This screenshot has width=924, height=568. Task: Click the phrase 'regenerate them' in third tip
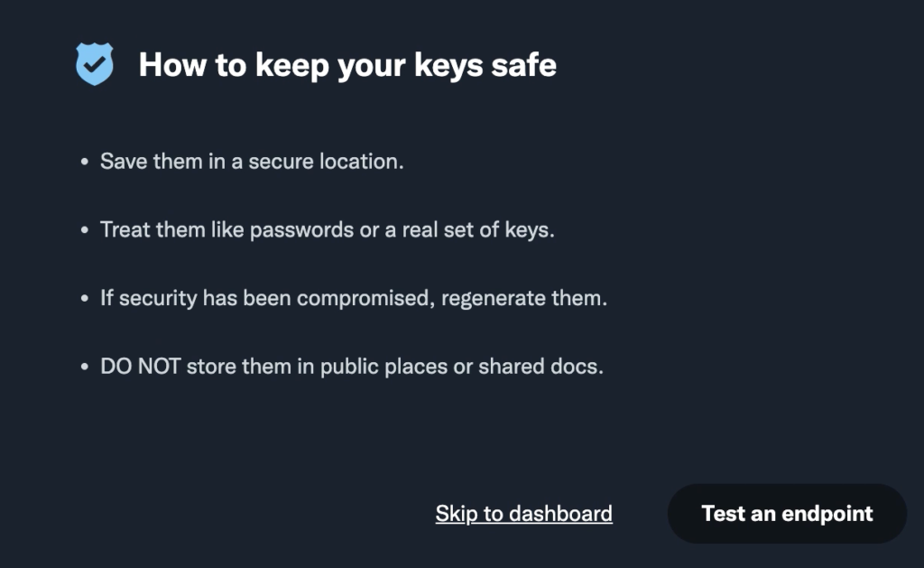tap(524, 299)
